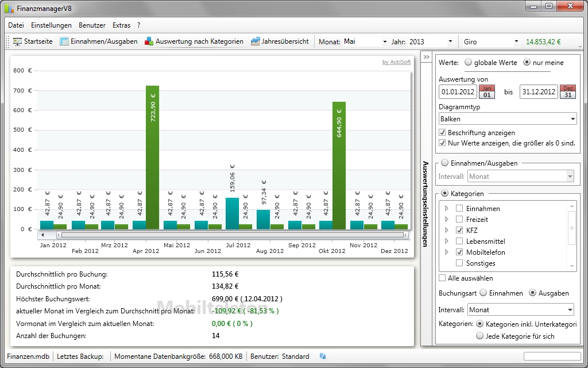588x368 pixels.
Task: Open the Benutzer menu
Action: 92,25
